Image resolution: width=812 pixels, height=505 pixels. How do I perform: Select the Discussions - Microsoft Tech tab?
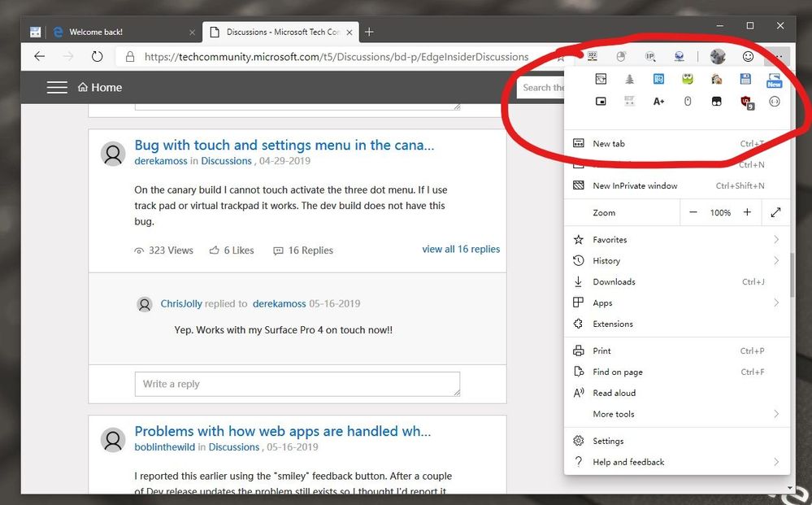coord(280,32)
